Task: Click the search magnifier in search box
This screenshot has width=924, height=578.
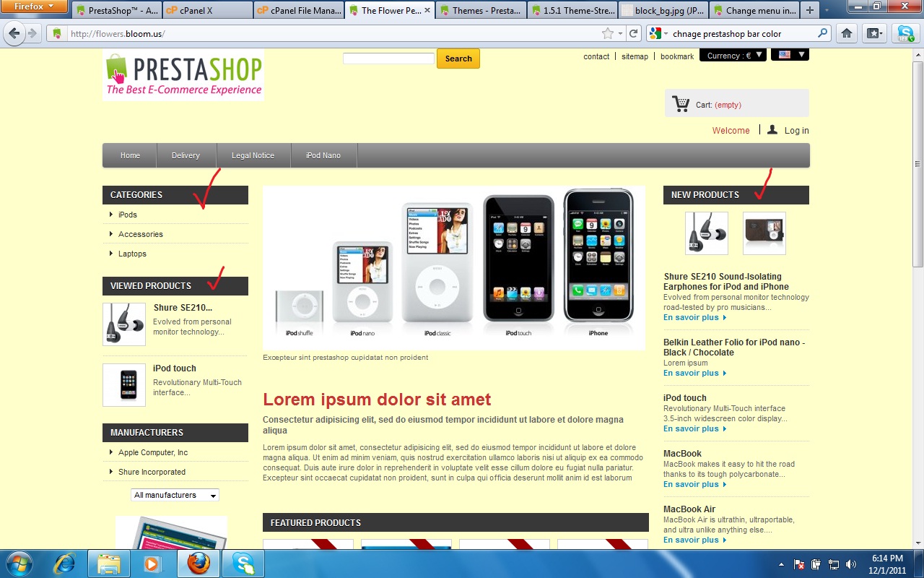Action: 822,33
